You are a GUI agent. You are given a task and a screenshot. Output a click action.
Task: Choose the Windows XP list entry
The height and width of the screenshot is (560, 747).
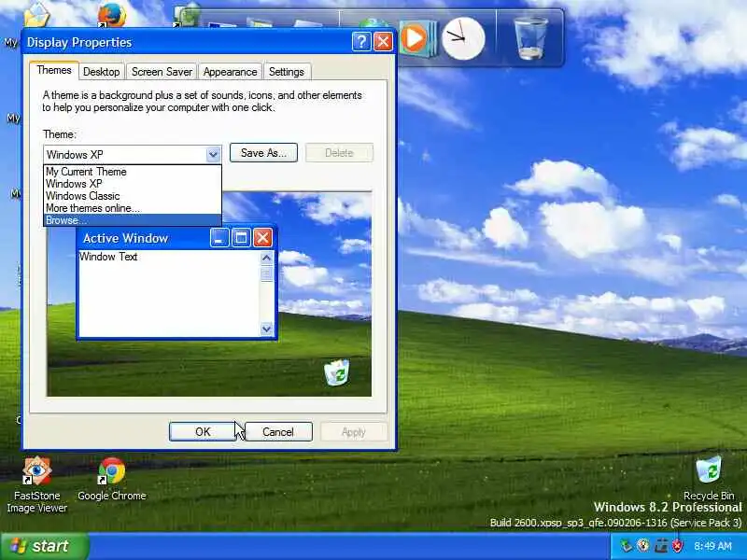pos(132,184)
